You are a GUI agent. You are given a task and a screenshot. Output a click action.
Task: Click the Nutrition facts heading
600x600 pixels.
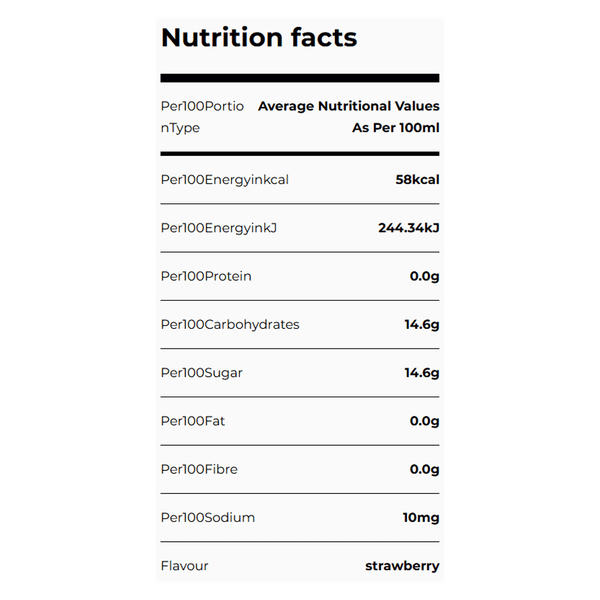[258, 38]
